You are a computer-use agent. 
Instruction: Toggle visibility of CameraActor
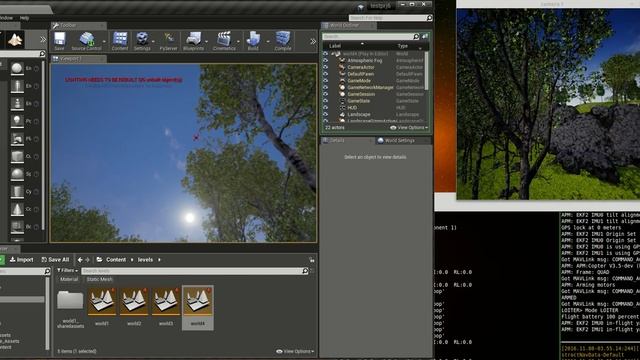(x=326, y=67)
